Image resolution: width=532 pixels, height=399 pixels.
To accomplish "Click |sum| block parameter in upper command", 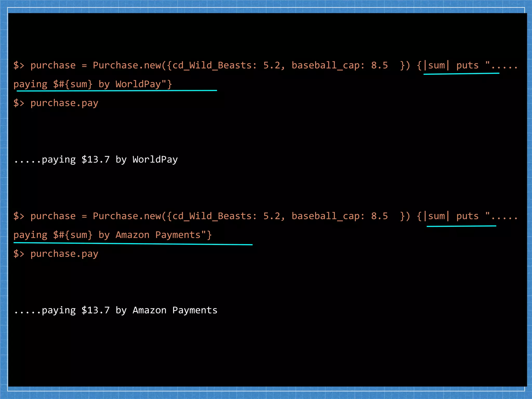I will (x=436, y=65).
